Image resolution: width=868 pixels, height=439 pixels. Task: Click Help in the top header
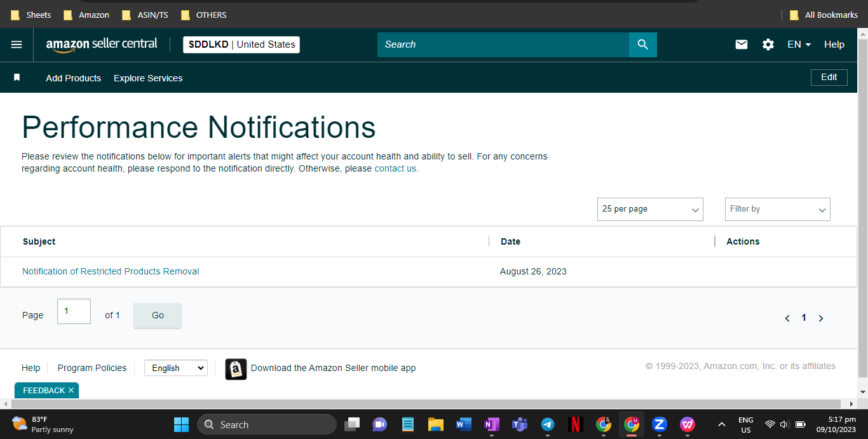(834, 44)
